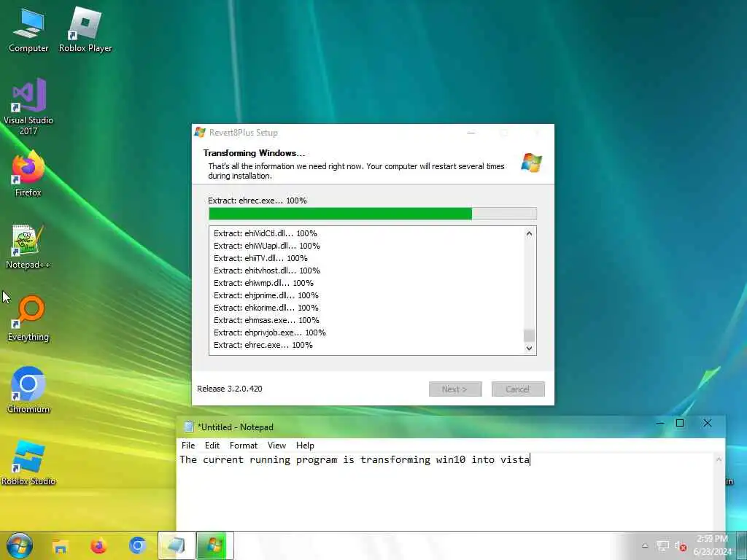Open the Edit menu in Notepad

(212, 446)
